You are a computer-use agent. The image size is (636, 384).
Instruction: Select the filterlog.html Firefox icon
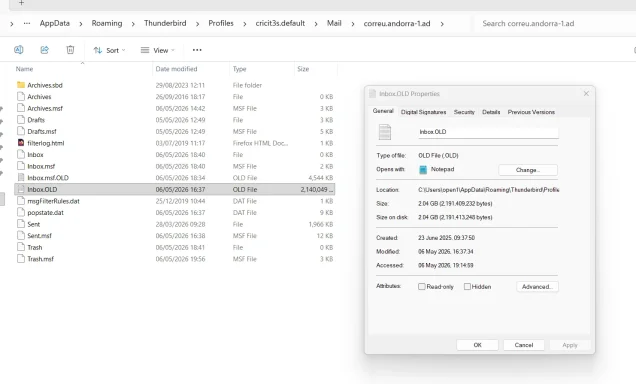click(21, 143)
